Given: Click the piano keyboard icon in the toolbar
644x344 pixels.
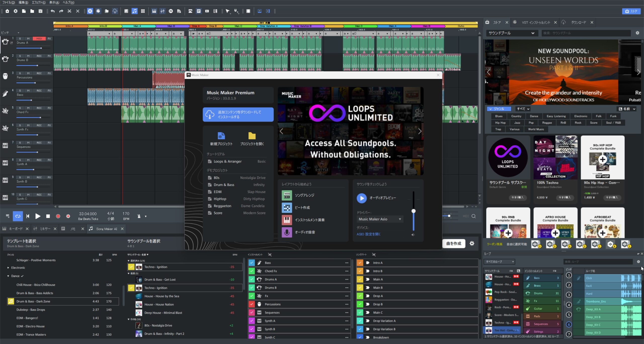Looking at the screenshot, I should click(154, 11).
